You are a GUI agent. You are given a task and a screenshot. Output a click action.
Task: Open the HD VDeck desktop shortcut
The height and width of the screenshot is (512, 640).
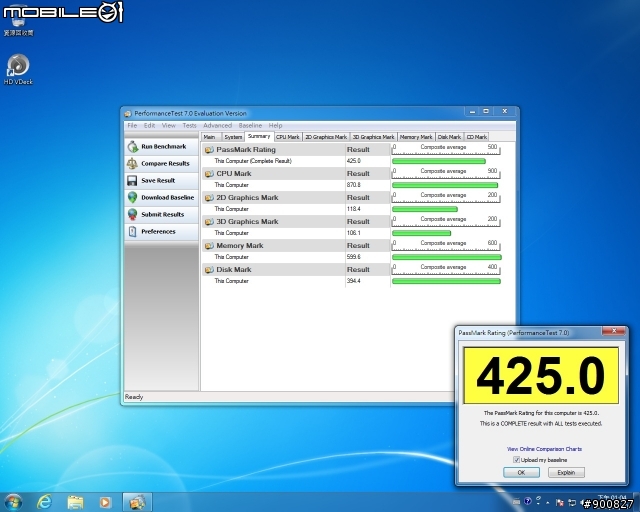[18, 69]
